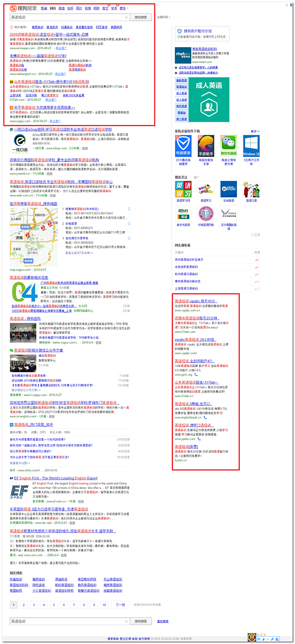Click the 手游助手 app icon
Viewport: 295px width, 644px height.
pyautogui.click(x=206, y=145)
